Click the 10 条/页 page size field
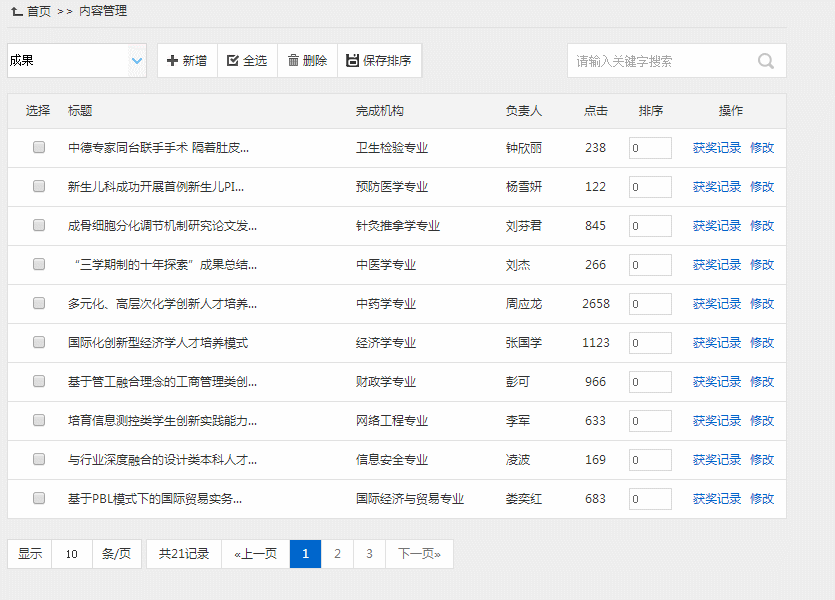Screen dimensions: 835x600 point(72,554)
